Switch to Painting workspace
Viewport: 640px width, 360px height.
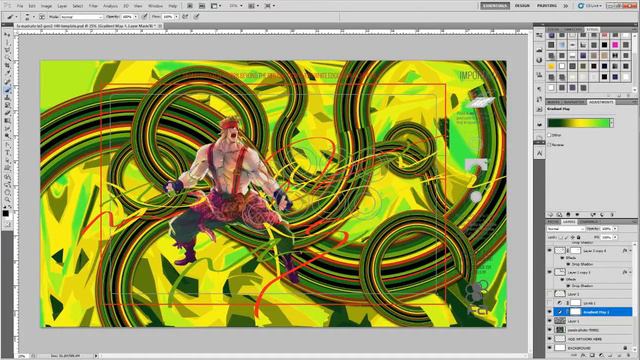point(547,6)
